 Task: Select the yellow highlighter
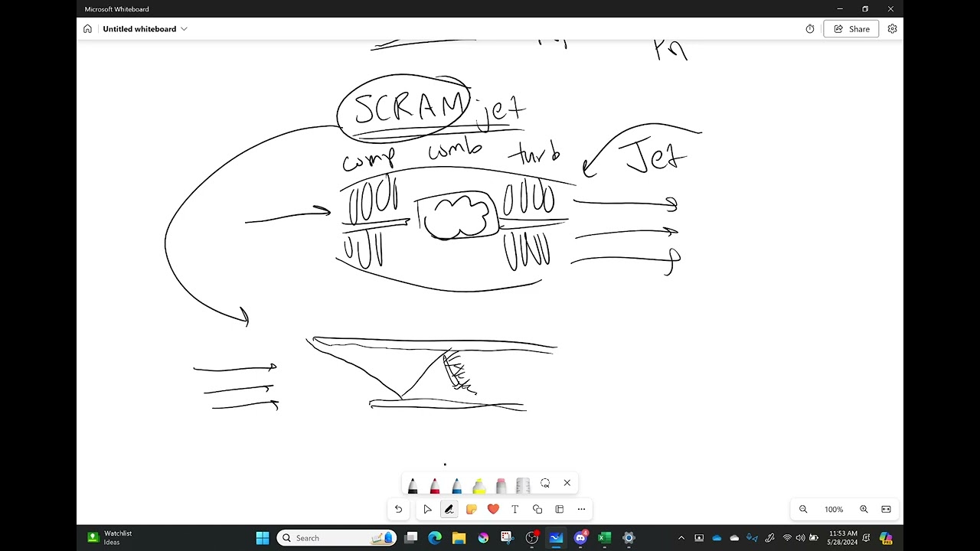tap(479, 484)
